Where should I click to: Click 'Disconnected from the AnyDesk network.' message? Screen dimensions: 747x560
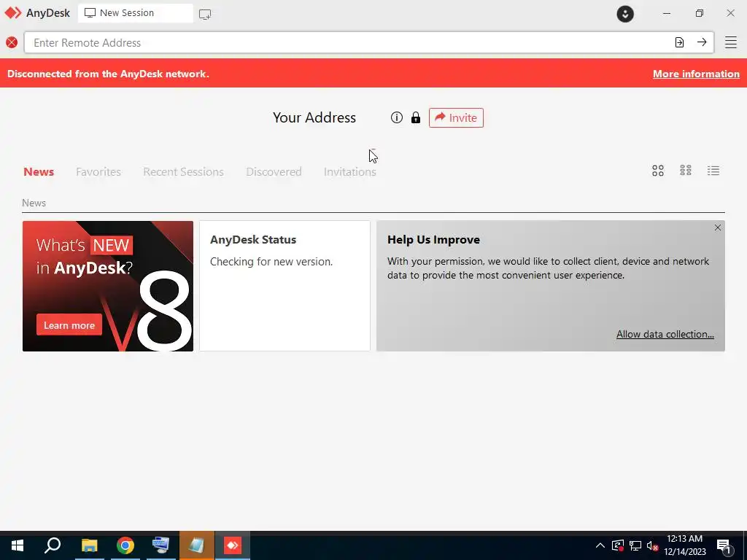pyautogui.click(x=108, y=74)
